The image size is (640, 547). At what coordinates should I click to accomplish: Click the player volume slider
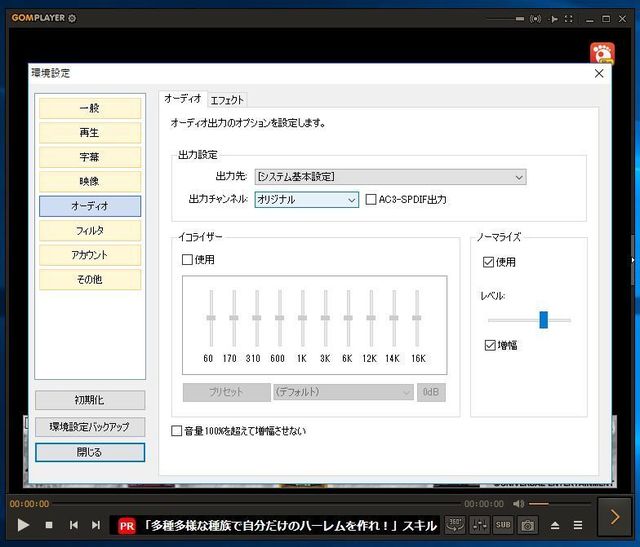pos(559,504)
